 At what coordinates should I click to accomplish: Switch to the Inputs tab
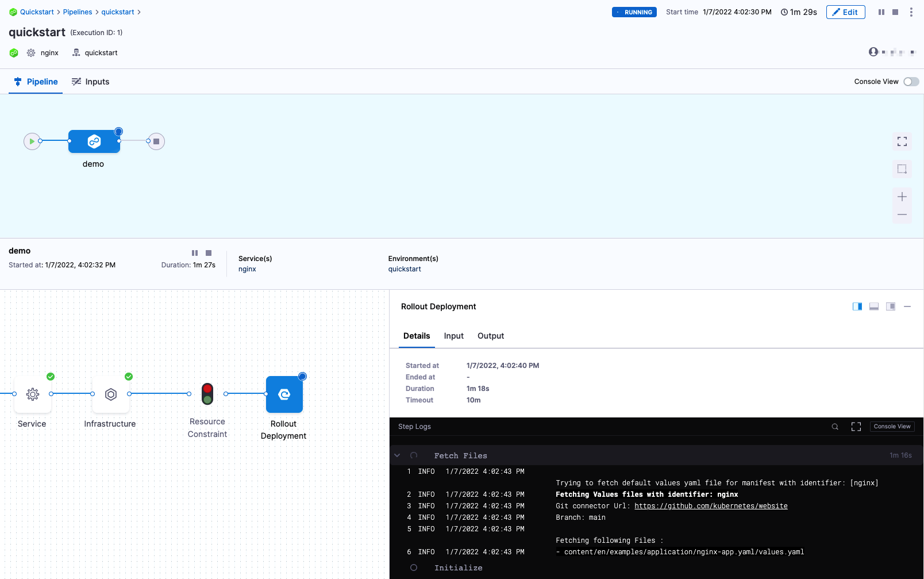(x=91, y=82)
